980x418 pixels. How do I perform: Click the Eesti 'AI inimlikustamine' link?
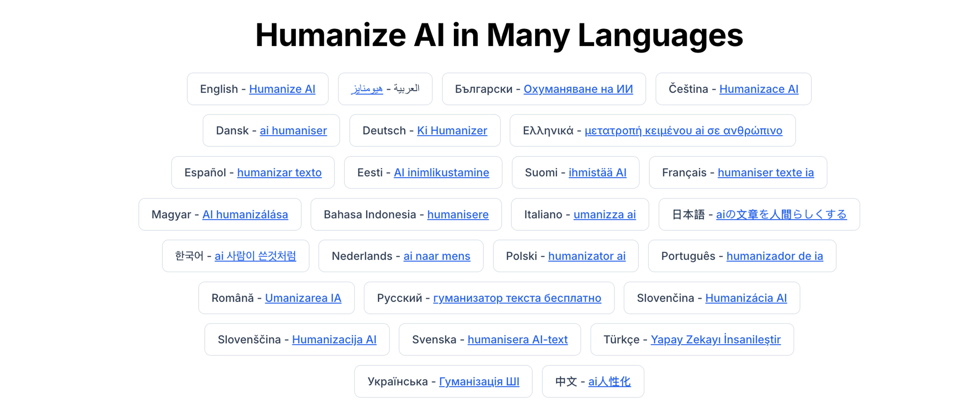(441, 173)
